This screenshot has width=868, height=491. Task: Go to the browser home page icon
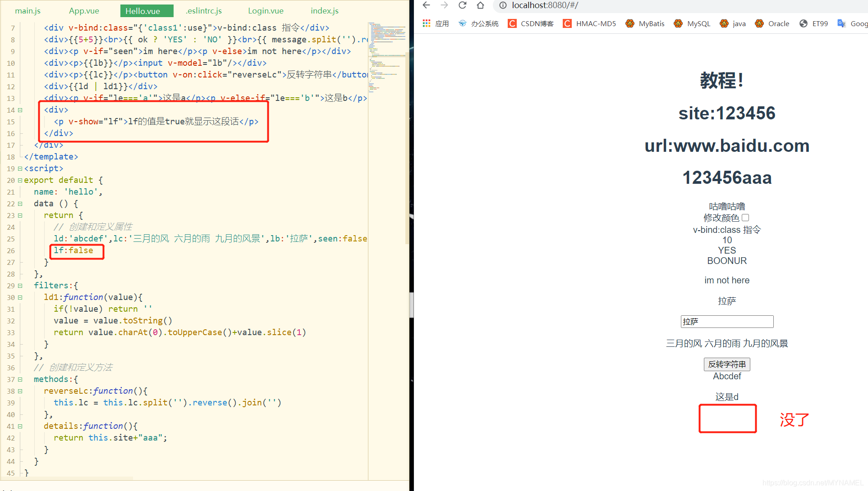click(x=480, y=5)
